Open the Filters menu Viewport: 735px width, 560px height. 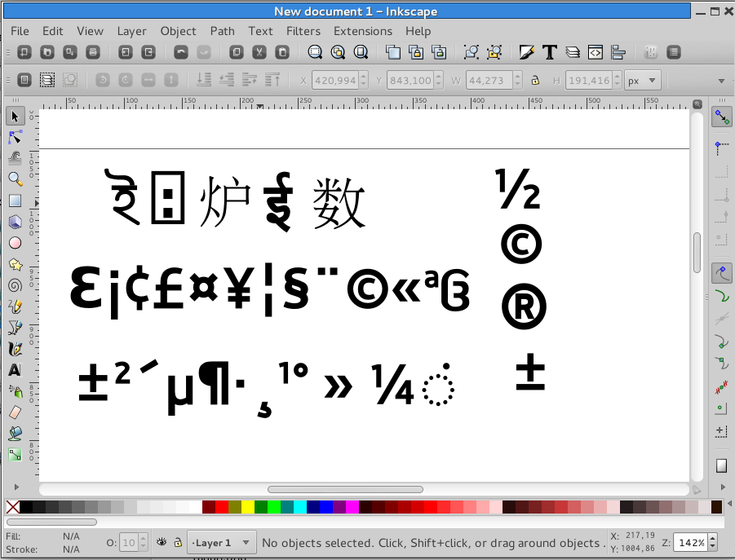click(303, 31)
